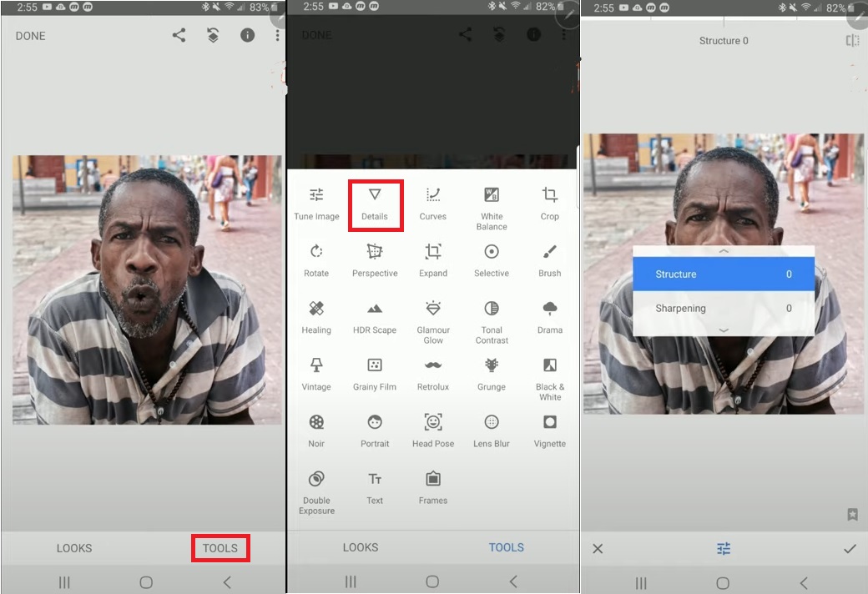Choose the Head Pose tool

[433, 431]
